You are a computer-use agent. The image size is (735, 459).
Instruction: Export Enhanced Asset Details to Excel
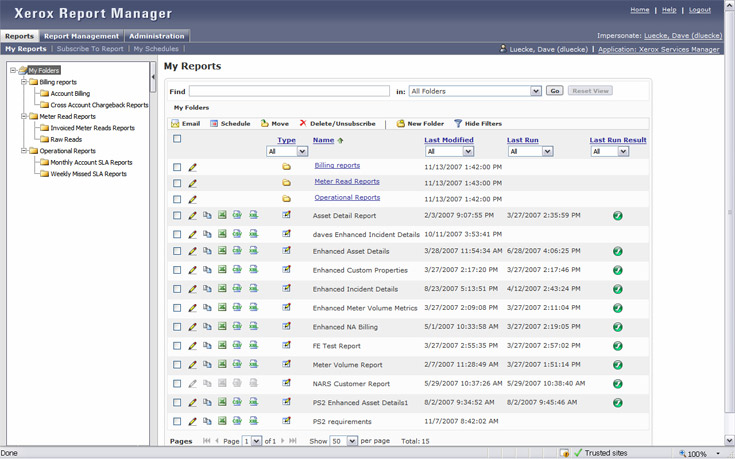coord(222,251)
